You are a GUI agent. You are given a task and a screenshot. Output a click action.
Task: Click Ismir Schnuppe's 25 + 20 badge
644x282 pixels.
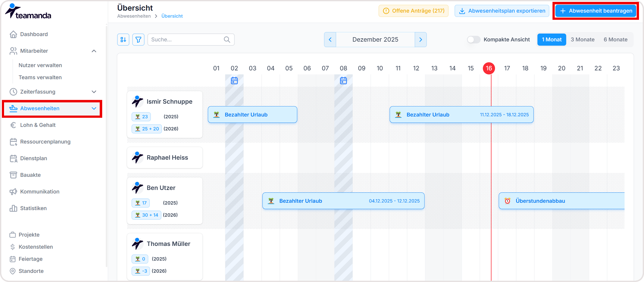(147, 129)
